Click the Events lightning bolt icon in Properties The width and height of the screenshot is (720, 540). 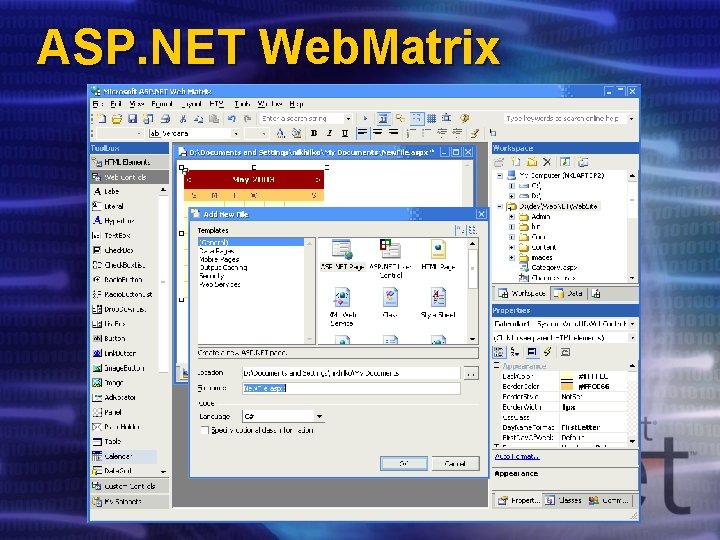pyautogui.click(x=547, y=352)
